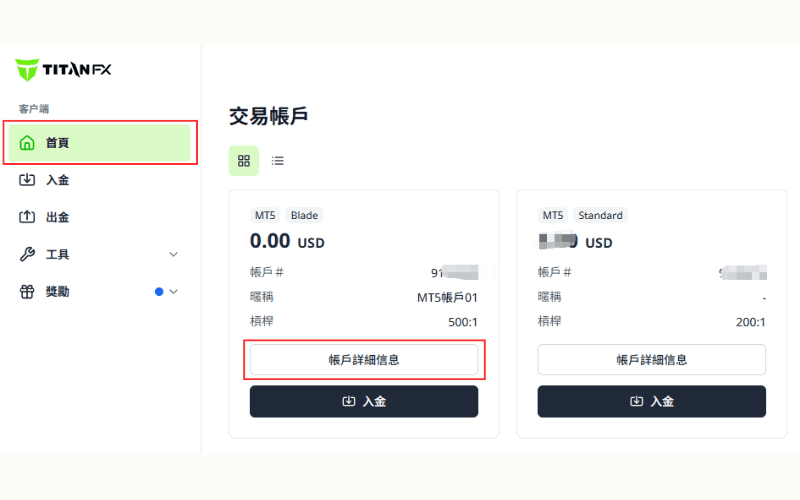
Task: Switch to list view of accounts
Action: tap(278, 160)
